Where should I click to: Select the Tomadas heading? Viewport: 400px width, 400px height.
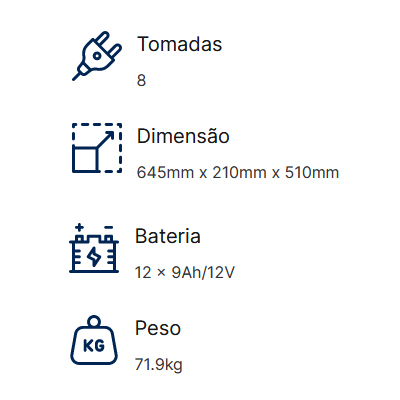point(179,44)
